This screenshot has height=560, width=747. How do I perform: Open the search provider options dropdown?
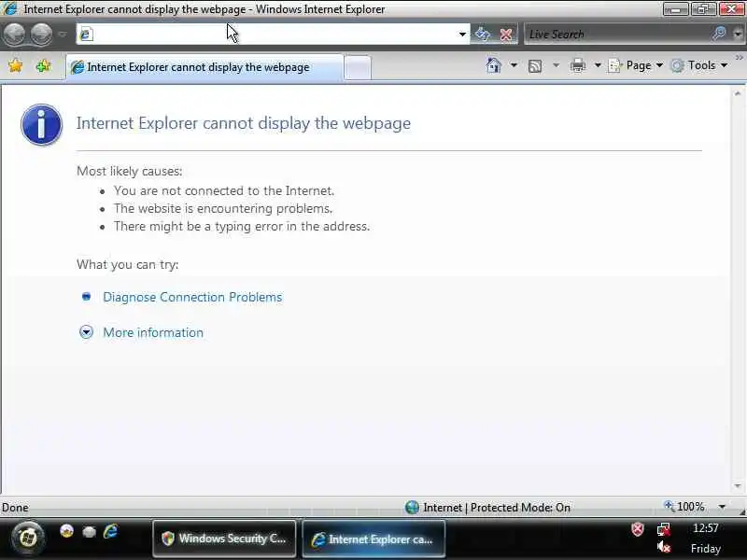738,35
